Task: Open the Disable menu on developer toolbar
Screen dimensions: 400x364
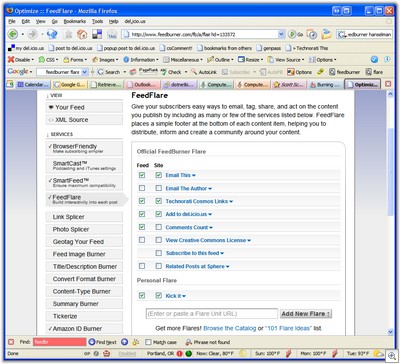Action: coord(21,59)
